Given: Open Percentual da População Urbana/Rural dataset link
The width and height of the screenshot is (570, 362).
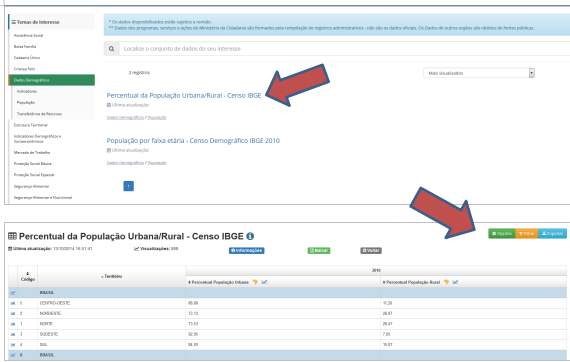Looking at the screenshot, I should (184, 96).
